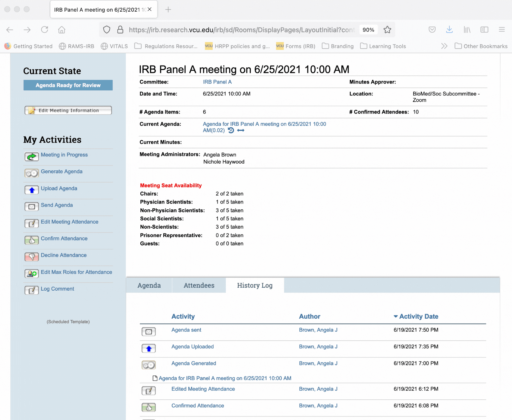Click the agenda compare arrows icon
The height and width of the screenshot is (420, 512).
(x=241, y=130)
